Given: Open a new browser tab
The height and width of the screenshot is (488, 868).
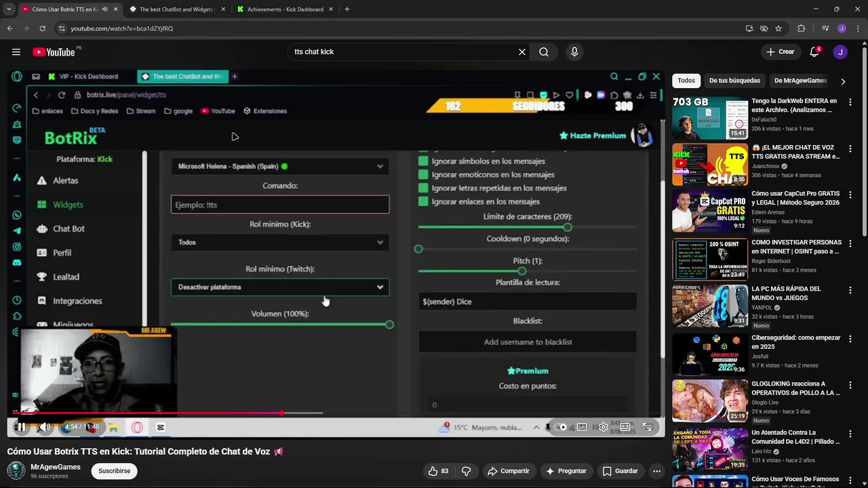Looking at the screenshot, I should pos(347,9).
